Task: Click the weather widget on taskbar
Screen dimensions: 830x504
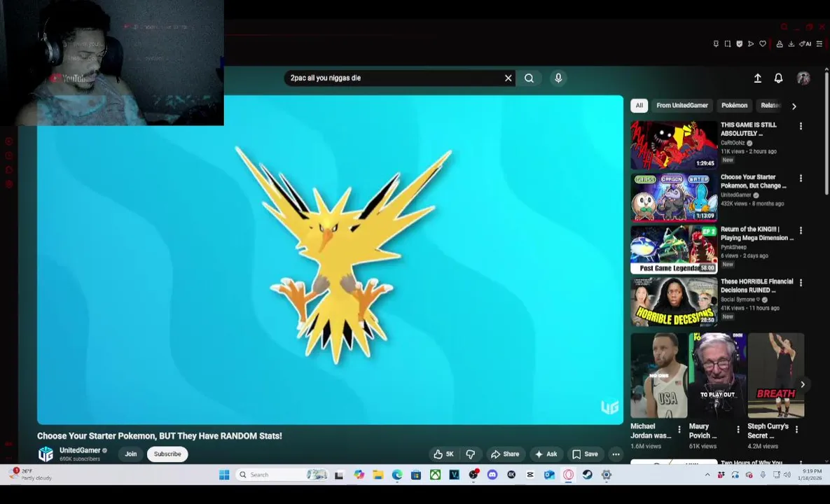Action: pos(32,475)
